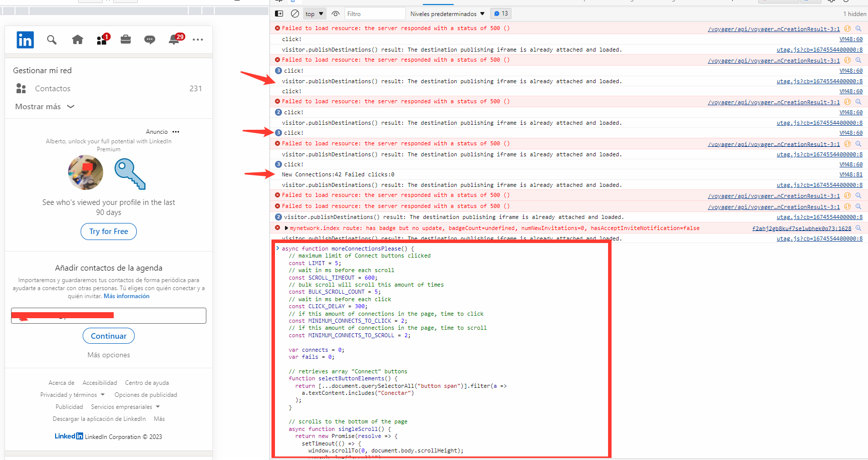Viewport: 868px width, 460px height.
Task: Open the f2ahj2gb8kuf7selwbhek0p73:1628 source link
Action: click(x=801, y=228)
